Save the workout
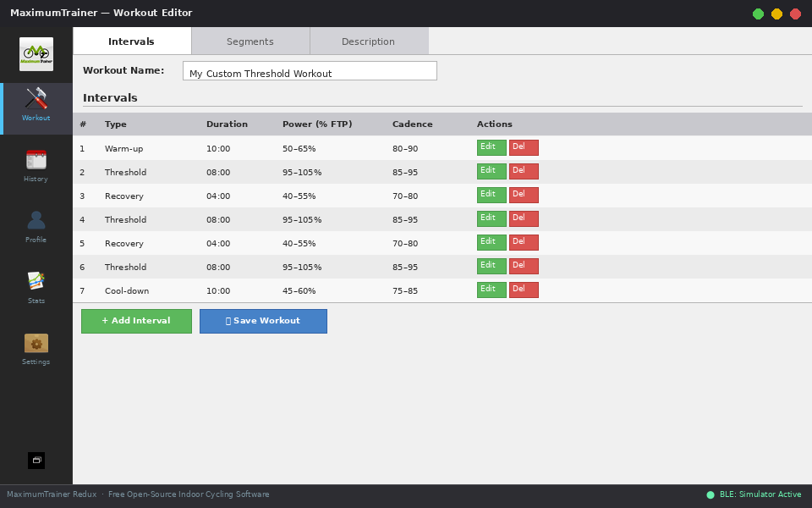Viewport: 812px width, 508px height. 263,321
